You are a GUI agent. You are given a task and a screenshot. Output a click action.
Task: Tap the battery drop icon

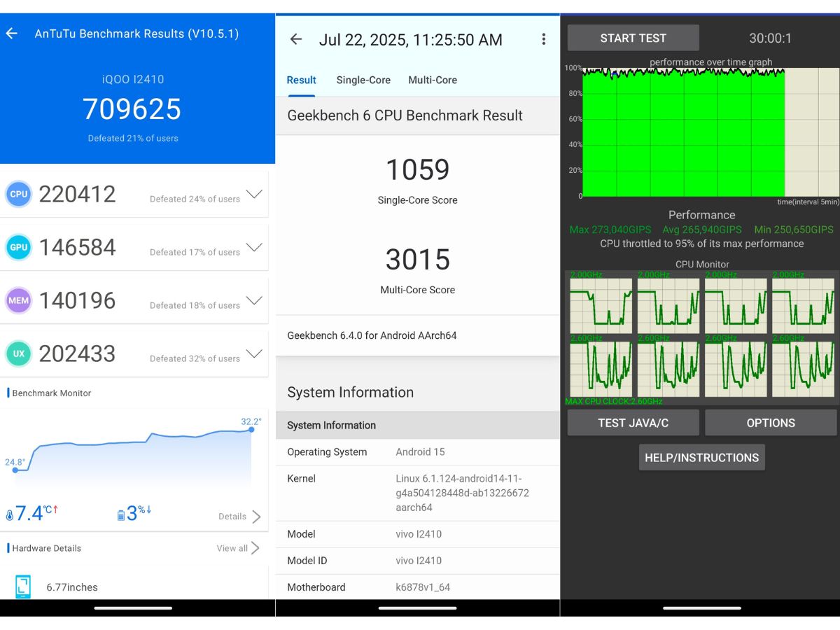point(121,515)
